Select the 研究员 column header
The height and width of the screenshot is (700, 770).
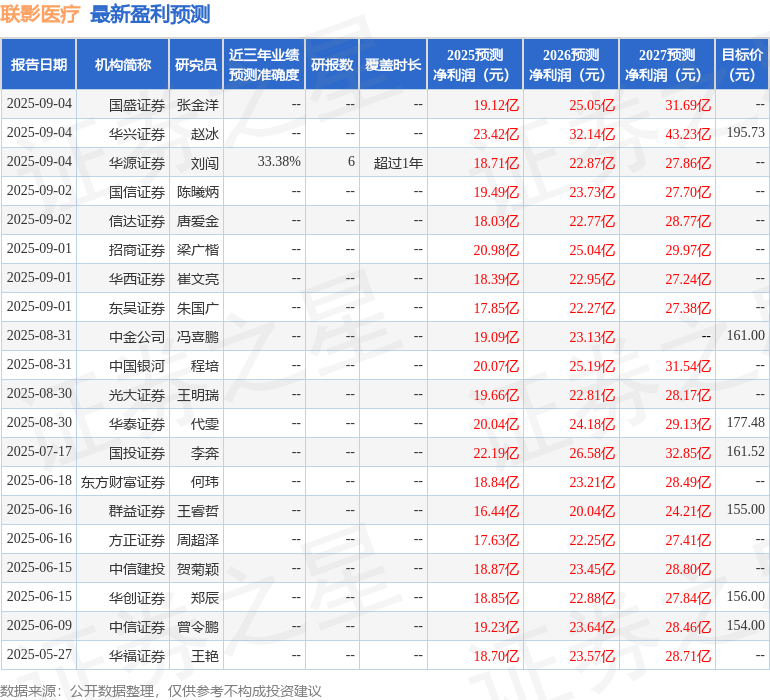pyautogui.click(x=196, y=65)
